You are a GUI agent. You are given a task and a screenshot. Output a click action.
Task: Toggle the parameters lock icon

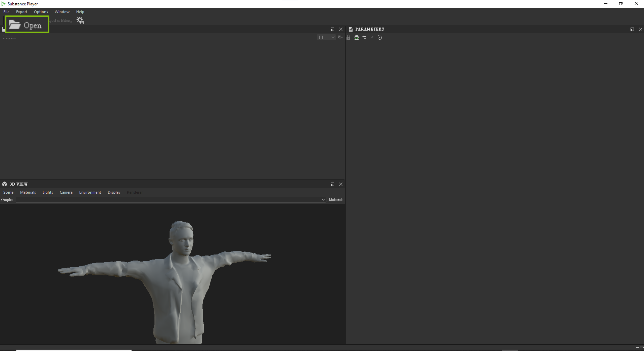pos(349,38)
